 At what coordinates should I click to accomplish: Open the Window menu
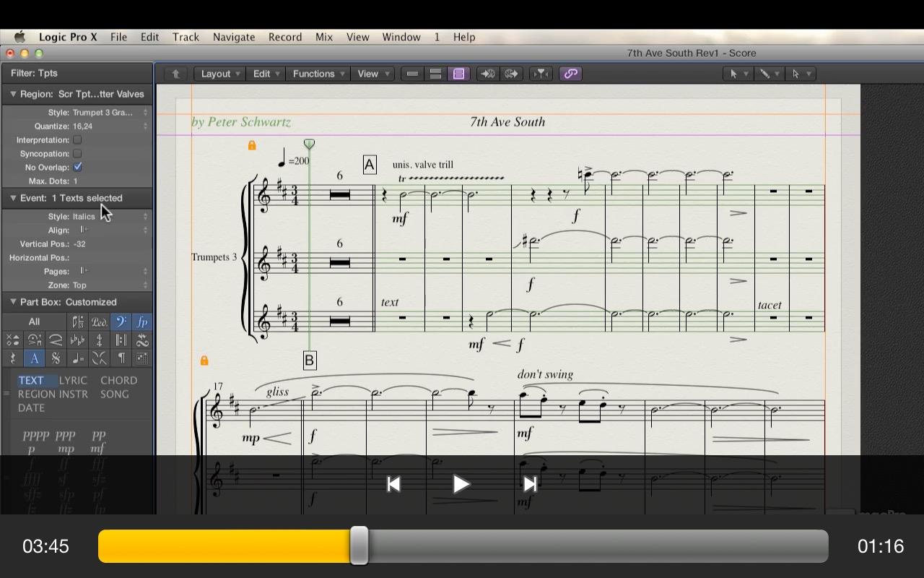coord(401,37)
